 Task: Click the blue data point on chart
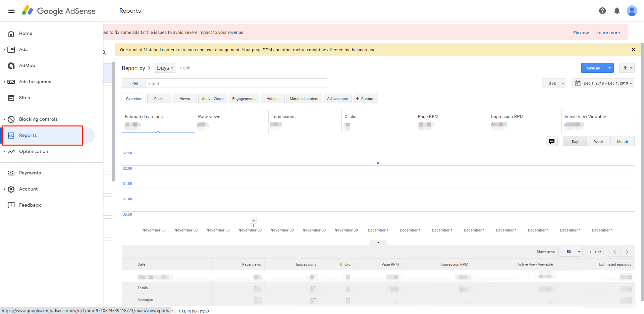(x=378, y=163)
